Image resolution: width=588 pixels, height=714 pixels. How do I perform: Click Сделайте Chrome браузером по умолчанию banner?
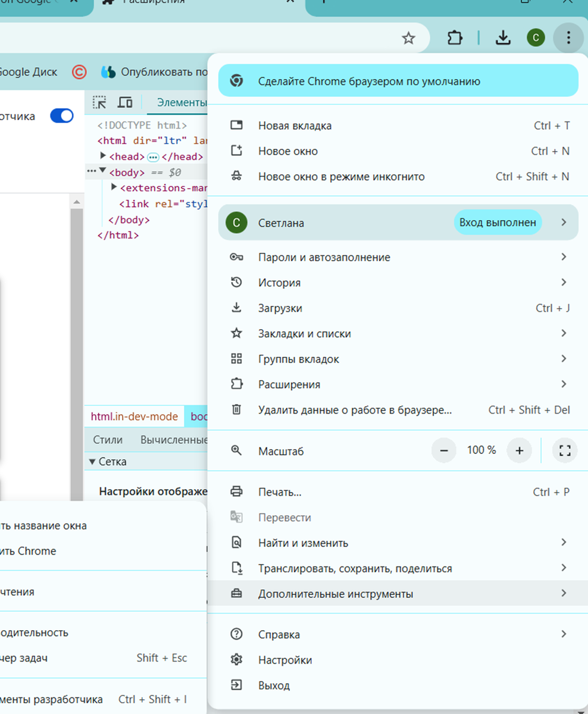point(398,81)
